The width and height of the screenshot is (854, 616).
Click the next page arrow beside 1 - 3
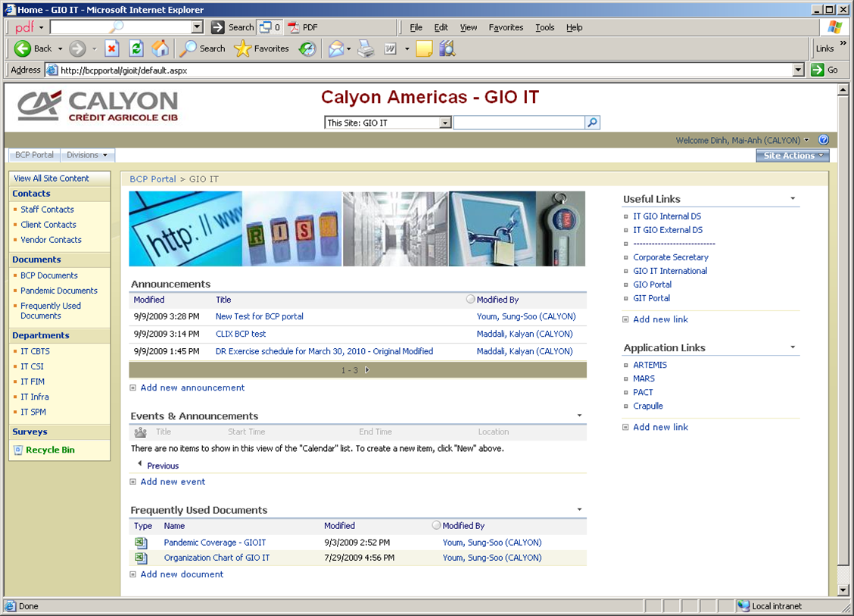[367, 370]
